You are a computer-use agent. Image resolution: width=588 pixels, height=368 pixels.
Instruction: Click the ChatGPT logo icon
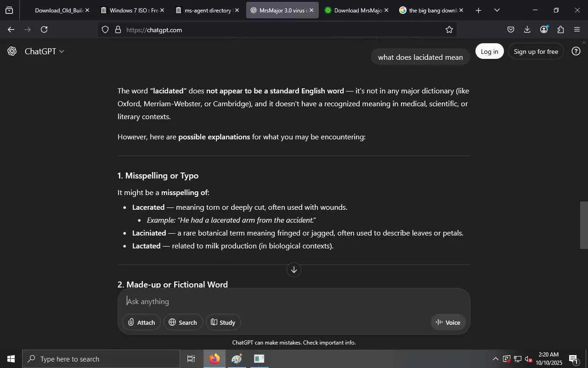tap(12, 51)
